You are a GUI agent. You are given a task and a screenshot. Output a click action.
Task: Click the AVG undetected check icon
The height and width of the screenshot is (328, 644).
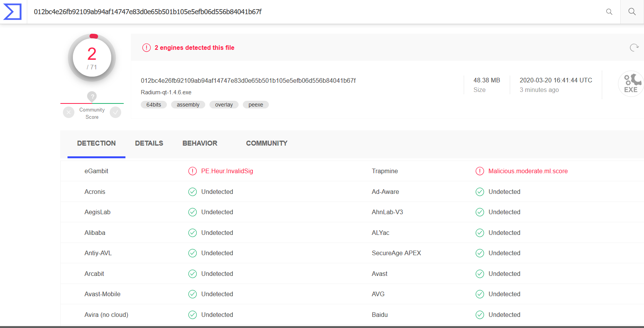[480, 294]
